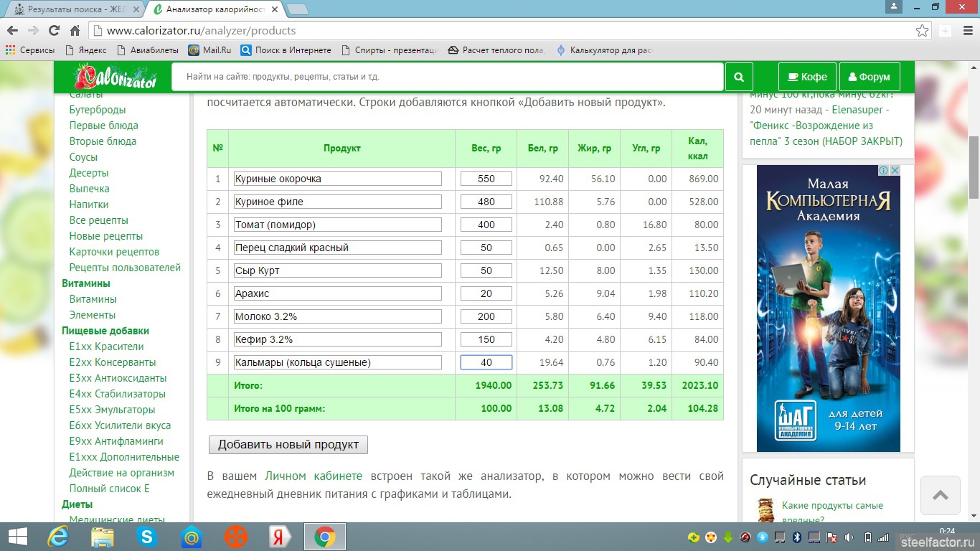Follow the Личном кабинете link

coord(314,476)
